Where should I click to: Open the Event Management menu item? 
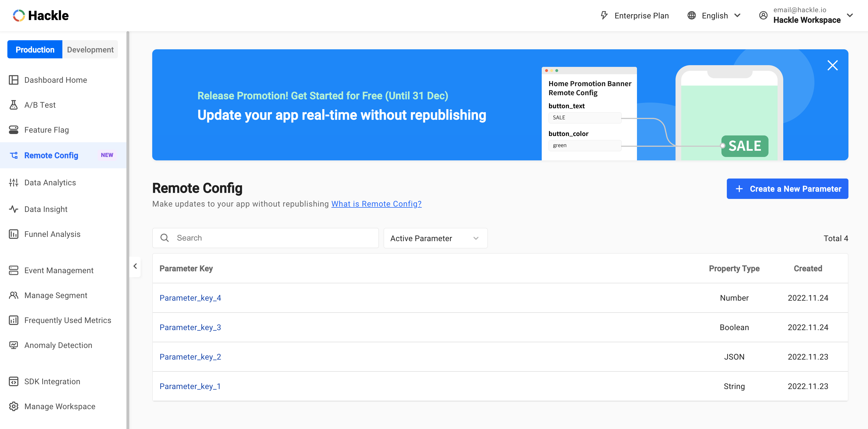59,270
